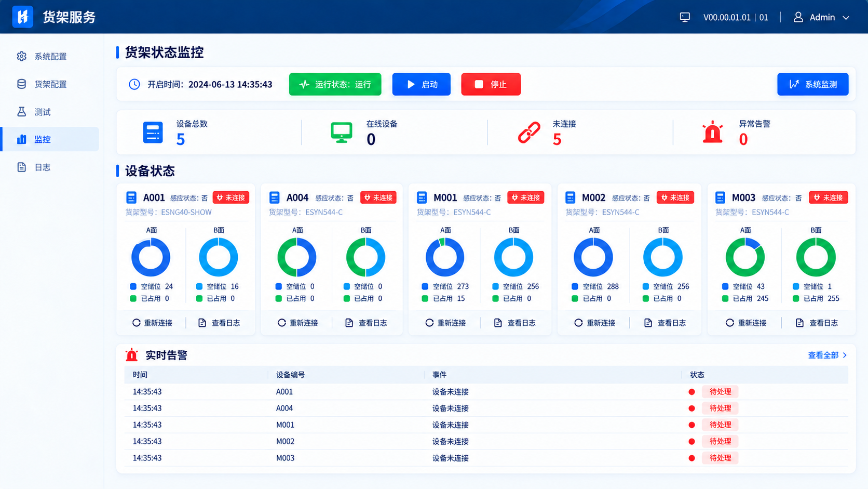
Task: Click the monitor icon beside version number
Action: tap(685, 17)
